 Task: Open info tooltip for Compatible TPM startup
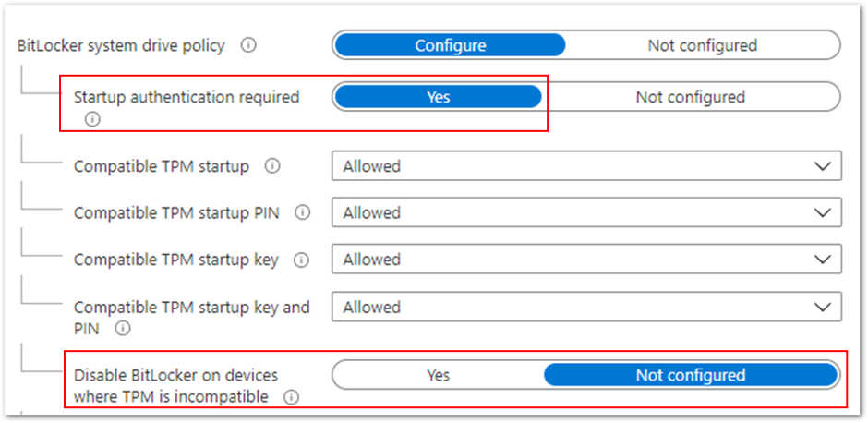point(271,166)
